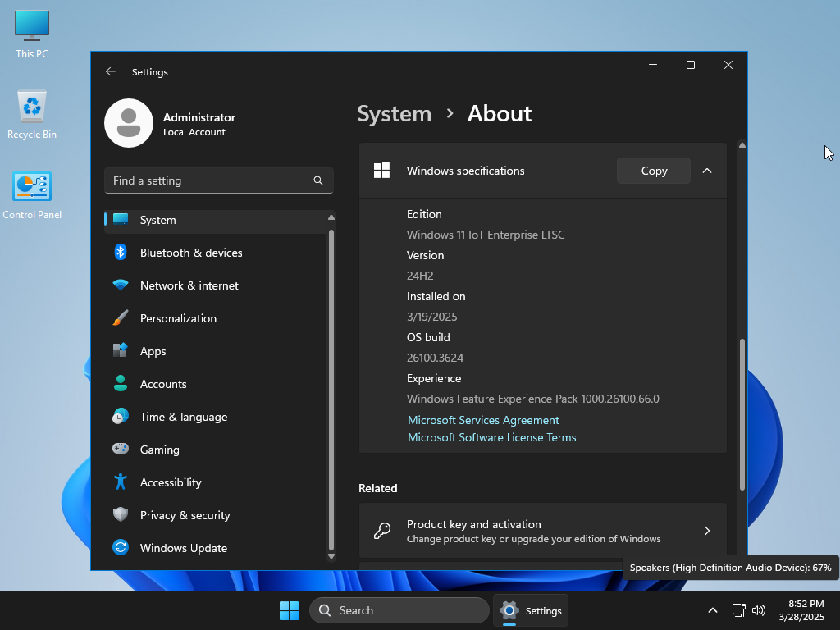Click the About page vertical scrollbar thumb
The height and width of the screenshot is (630, 840).
(x=742, y=414)
